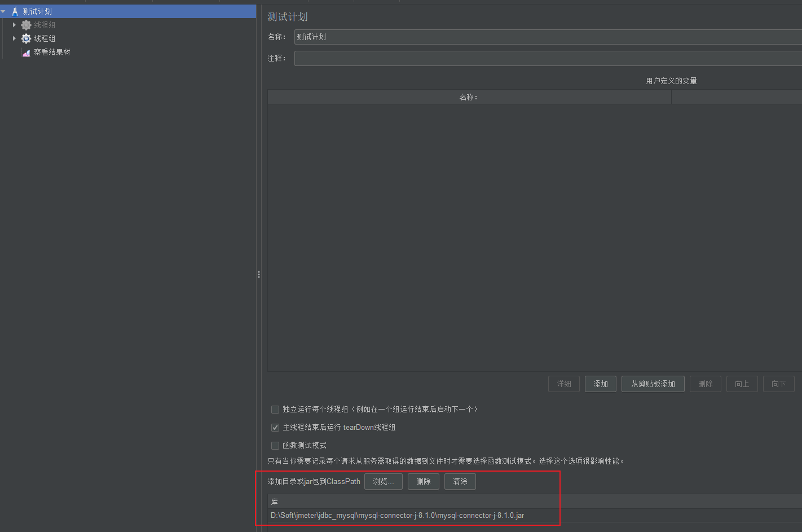Click the 库 table header
802x532 pixels.
tap(535, 502)
